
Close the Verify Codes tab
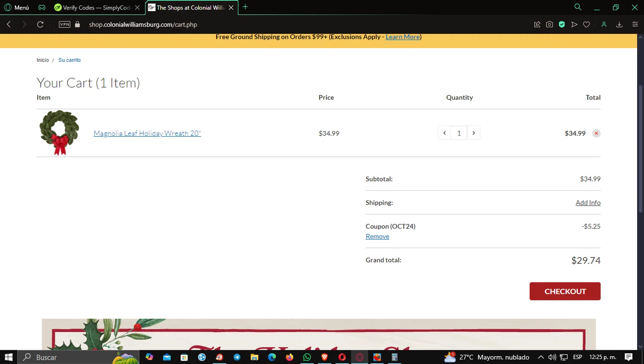pos(137,8)
